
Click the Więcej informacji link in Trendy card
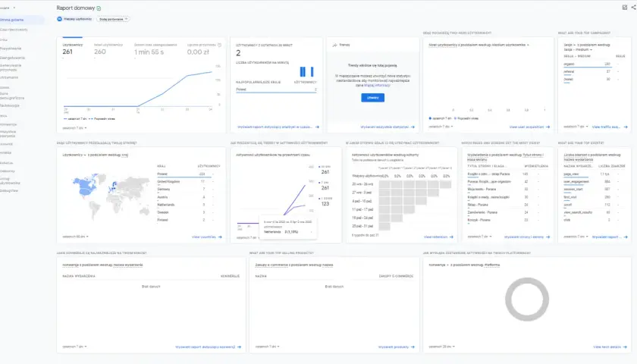click(377, 86)
